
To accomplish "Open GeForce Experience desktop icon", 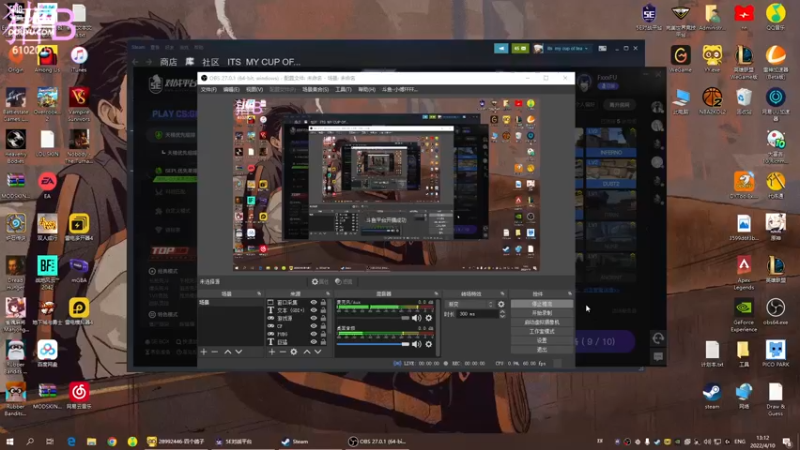I will click(743, 315).
